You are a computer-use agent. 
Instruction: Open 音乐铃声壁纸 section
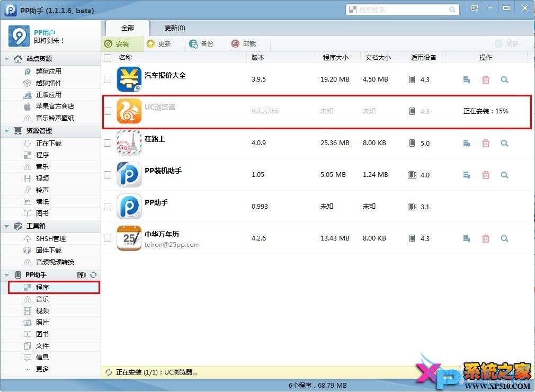(55, 118)
